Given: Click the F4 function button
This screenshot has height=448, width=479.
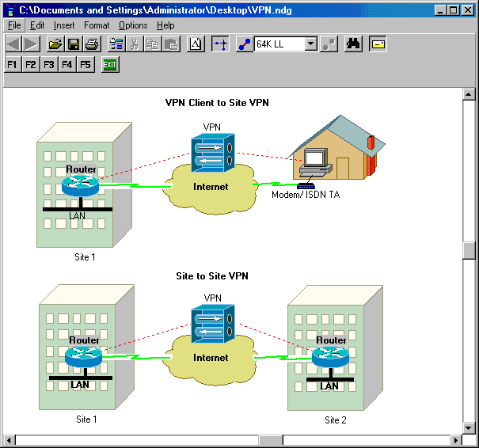Looking at the screenshot, I should (x=67, y=64).
